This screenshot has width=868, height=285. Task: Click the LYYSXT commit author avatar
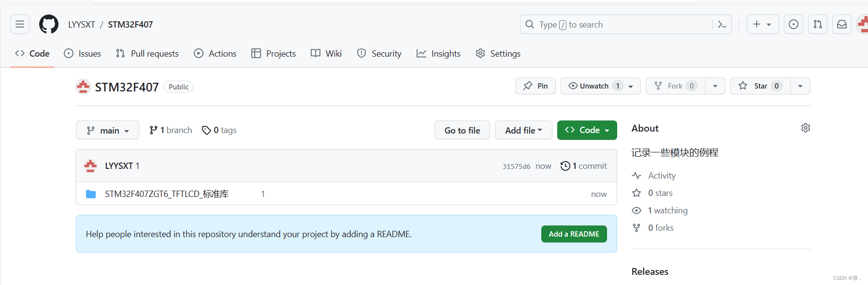(x=90, y=166)
